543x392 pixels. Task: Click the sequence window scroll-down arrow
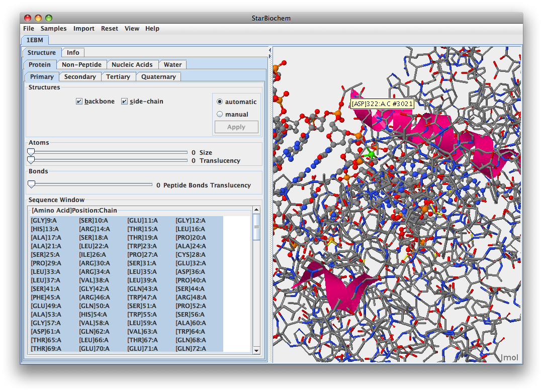point(256,350)
